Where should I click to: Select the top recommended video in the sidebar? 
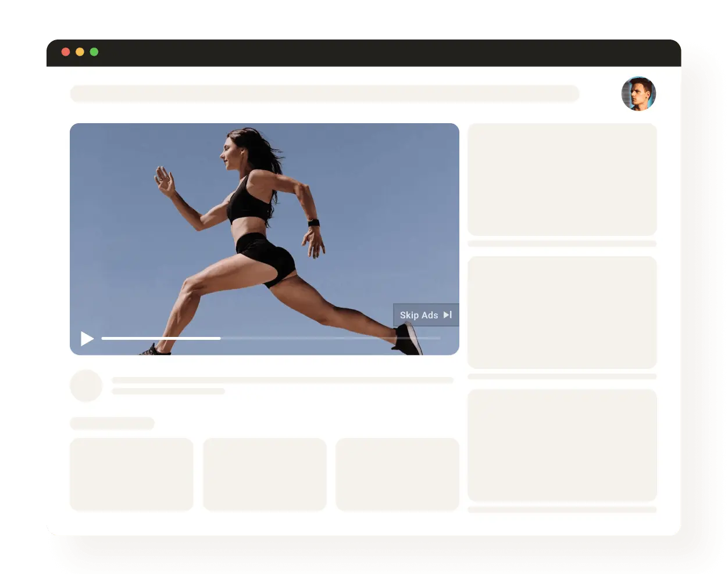point(562,179)
